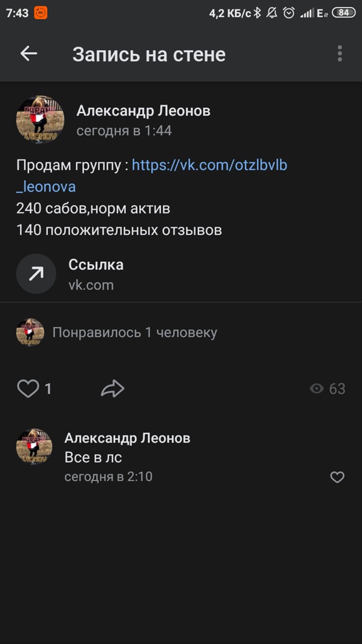Screen dimensions: 362x644
Task: Tap comment timestamp сегодня в 2:10
Action: (108, 476)
